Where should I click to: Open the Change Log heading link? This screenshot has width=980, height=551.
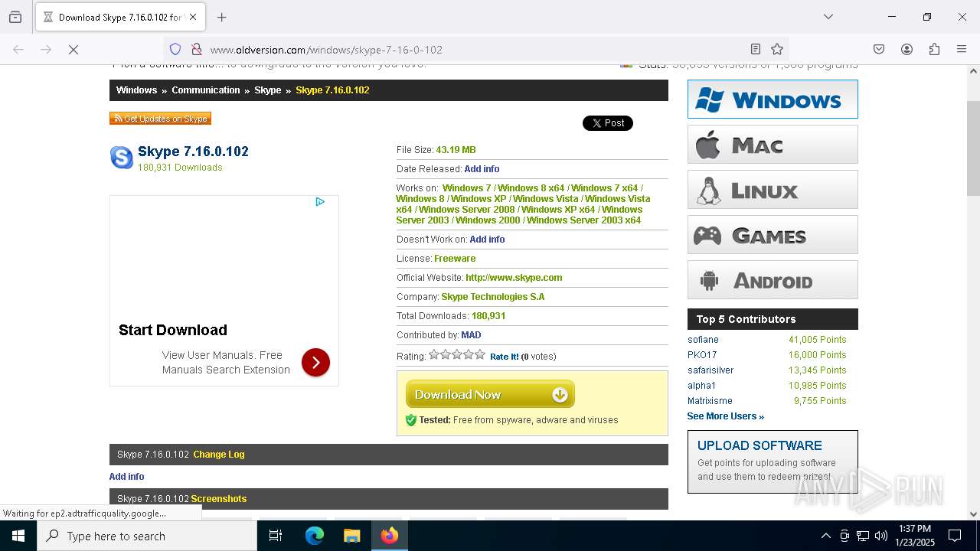pos(219,455)
